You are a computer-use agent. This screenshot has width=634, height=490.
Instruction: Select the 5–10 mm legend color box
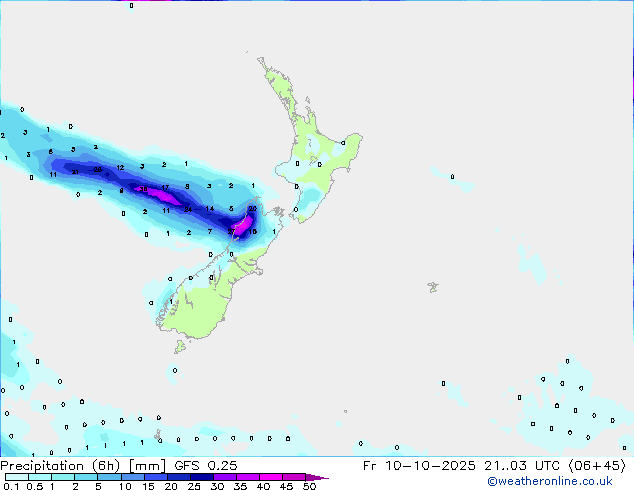[109, 477]
